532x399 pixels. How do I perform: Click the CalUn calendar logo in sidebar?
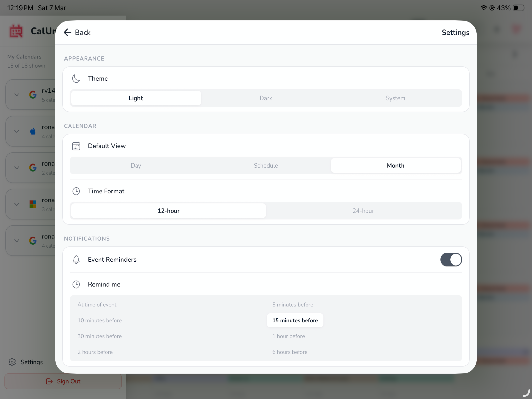pyautogui.click(x=16, y=31)
